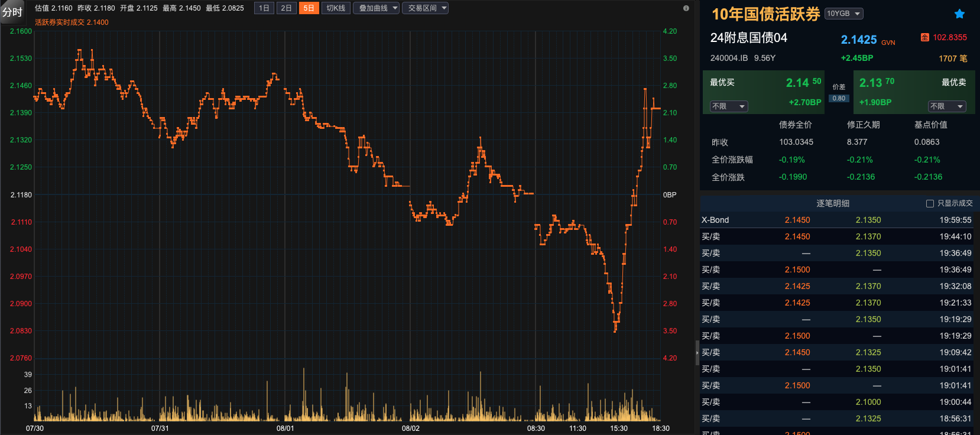
Task: Click the panel collapse arrow beside the chart
Action: coord(697,353)
